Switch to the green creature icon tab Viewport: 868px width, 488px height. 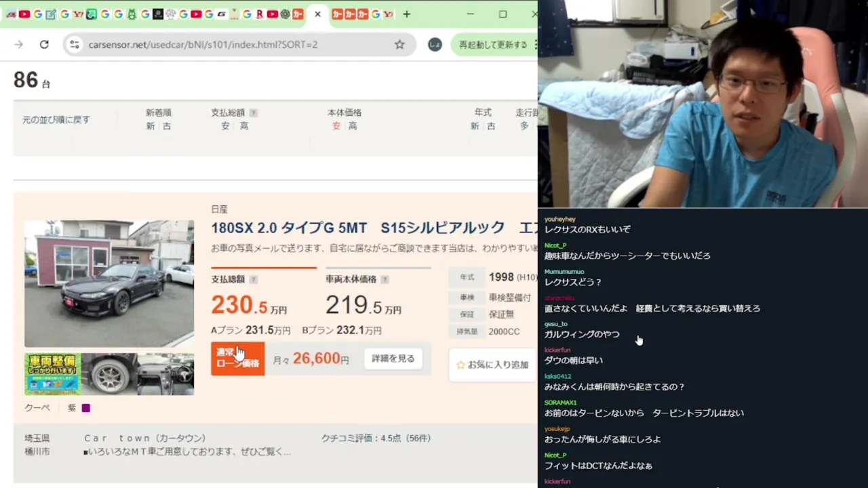132,14
